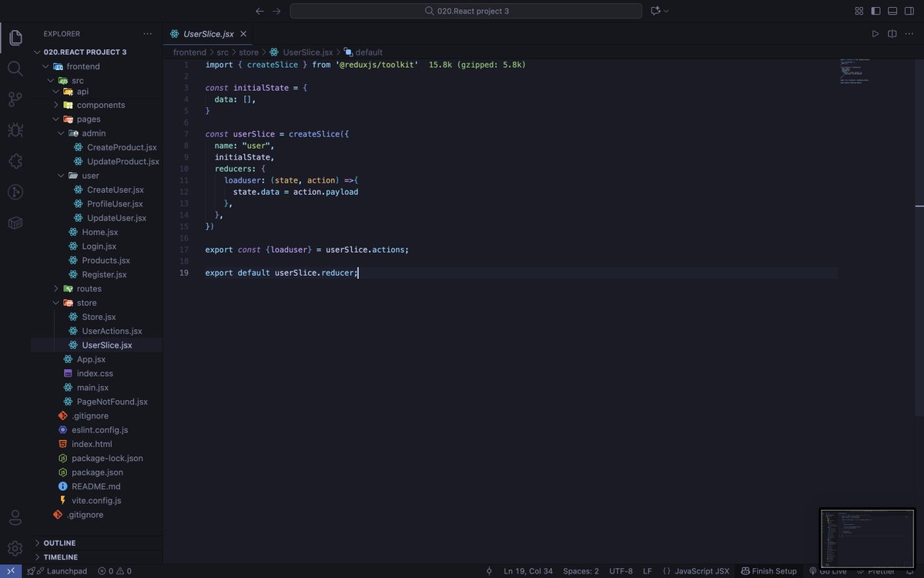Collapse the user folder
This screenshot has height=578, width=924.
tap(62, 176)
